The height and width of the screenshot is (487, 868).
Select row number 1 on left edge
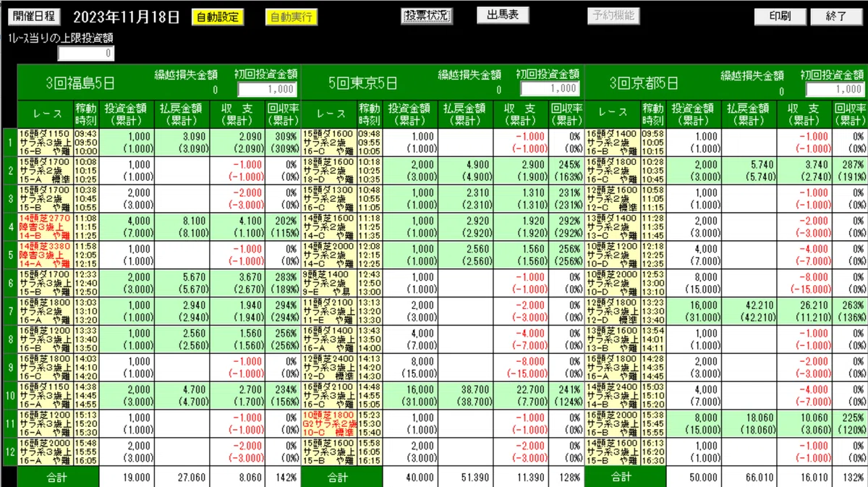coord(9,141)
